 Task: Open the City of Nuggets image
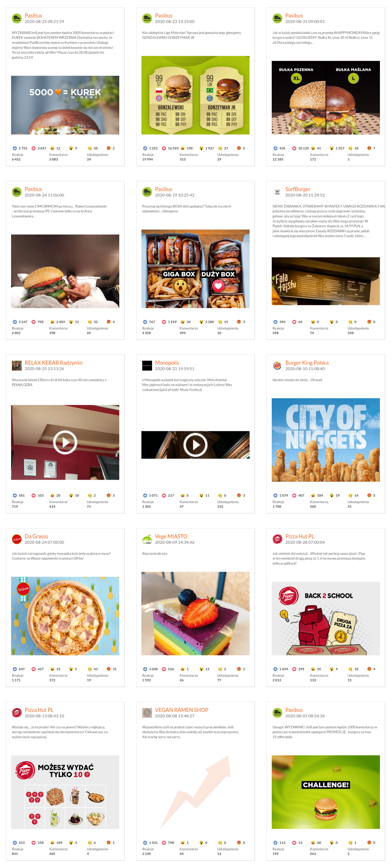point(326,440)
